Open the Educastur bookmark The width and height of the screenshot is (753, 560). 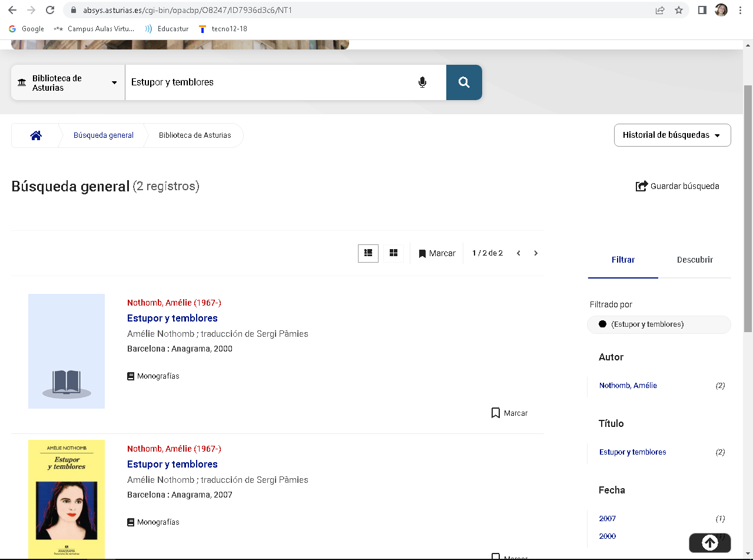(x=168, y=29)
